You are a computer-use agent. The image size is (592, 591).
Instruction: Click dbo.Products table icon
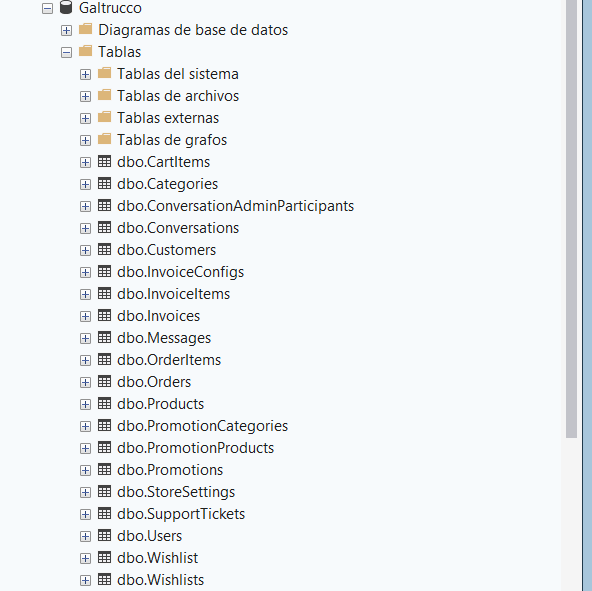tap(105, 403)
